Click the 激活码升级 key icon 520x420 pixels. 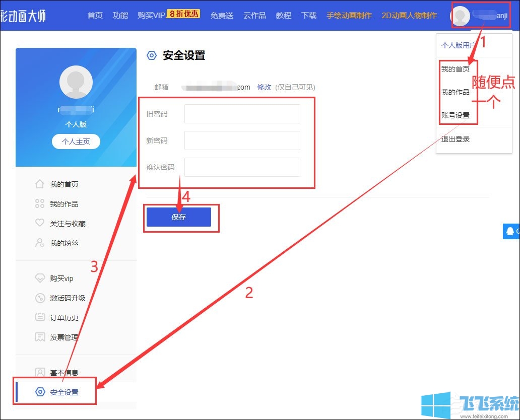(40, 298)
